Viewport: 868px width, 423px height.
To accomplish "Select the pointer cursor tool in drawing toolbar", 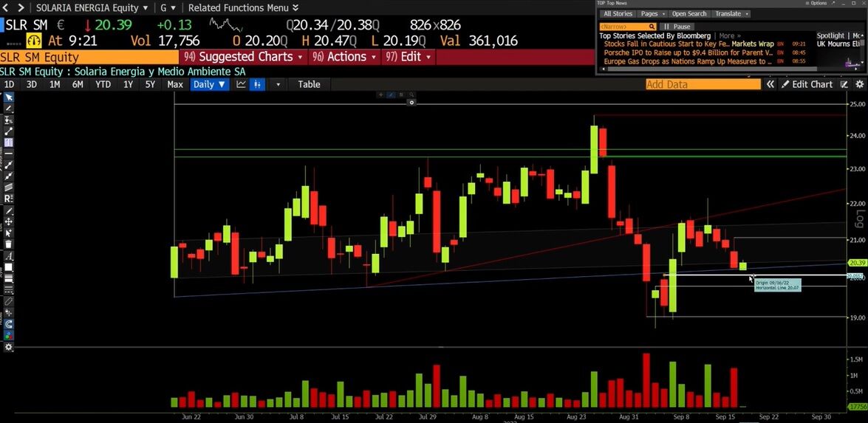I will pyautogui.click(x=9, y=97).
